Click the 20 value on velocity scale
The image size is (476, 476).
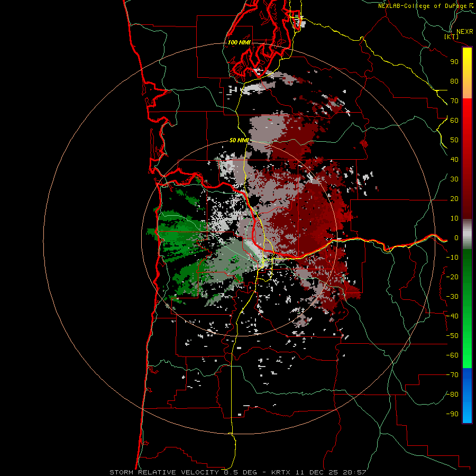pyautogui.click(x=454, y=199)
